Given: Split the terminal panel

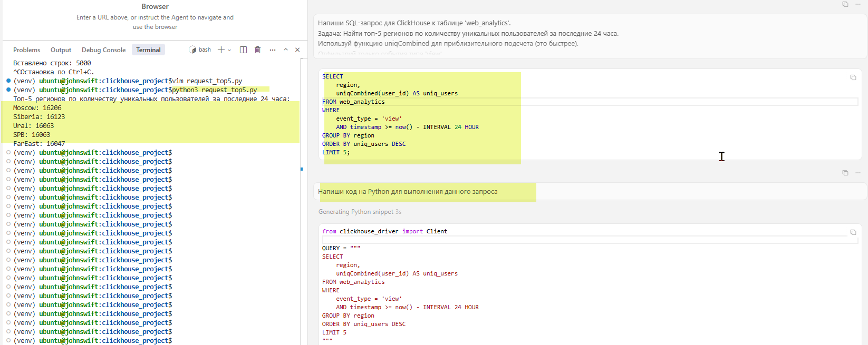Looking at the screenshot, I should pos(243,50).
